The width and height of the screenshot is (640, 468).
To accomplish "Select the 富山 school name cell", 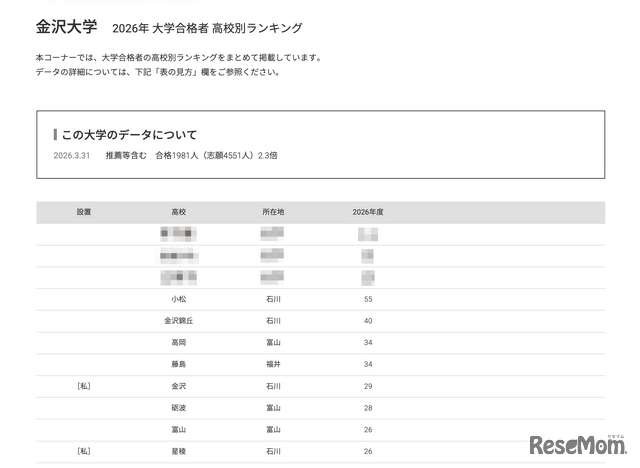I will click(x=179, y=429).
